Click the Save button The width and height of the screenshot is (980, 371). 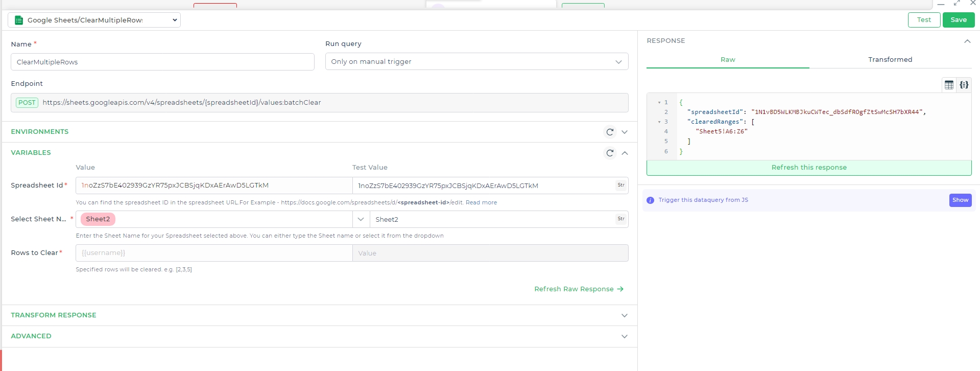point(959,20)
